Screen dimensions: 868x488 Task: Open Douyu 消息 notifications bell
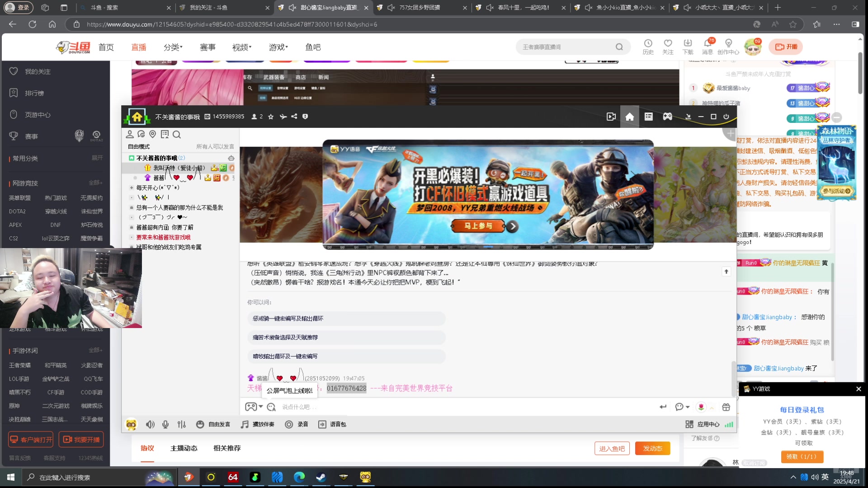[x=708, y=47]
